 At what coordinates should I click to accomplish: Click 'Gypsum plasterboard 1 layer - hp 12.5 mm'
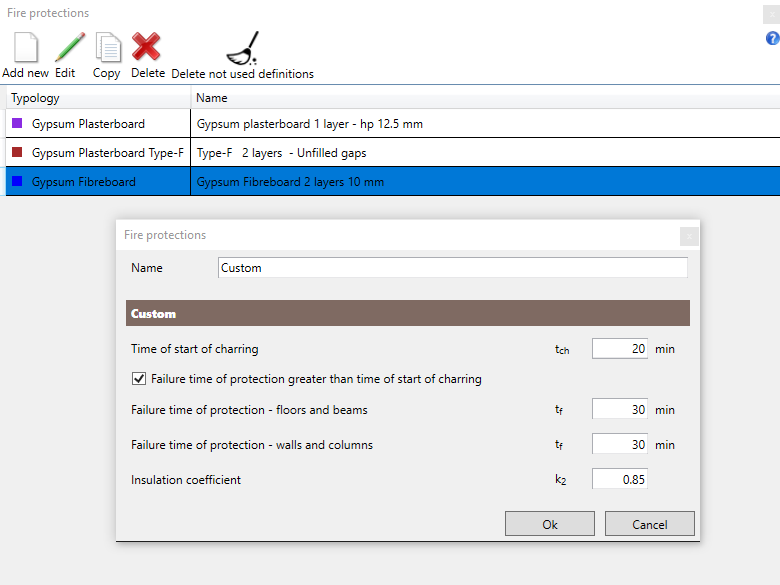[309, 124]
